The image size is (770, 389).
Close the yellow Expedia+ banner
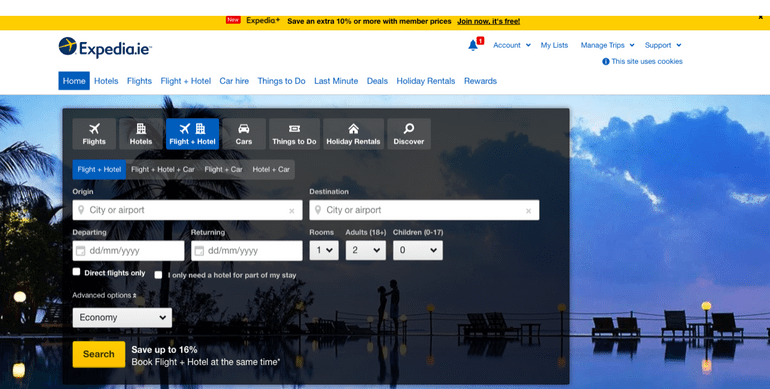point(761,18)
